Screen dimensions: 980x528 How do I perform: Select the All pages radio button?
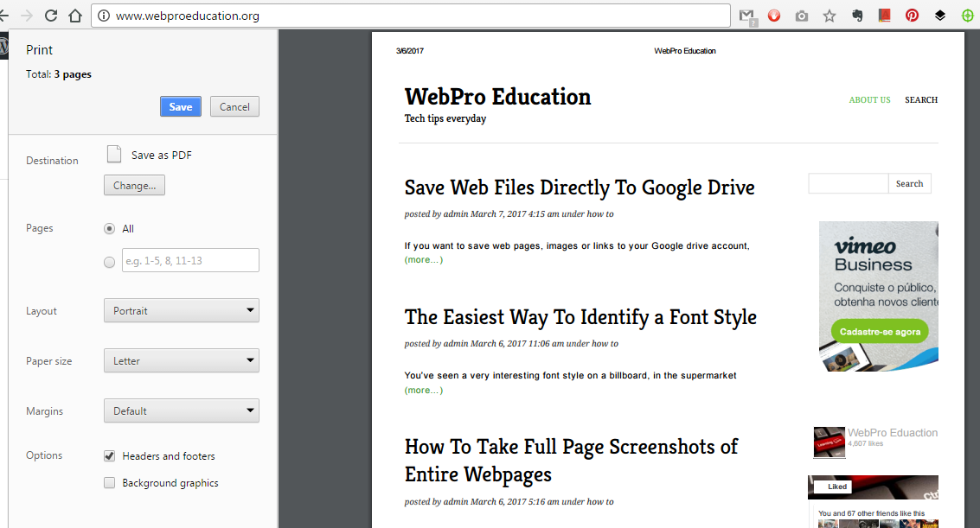[x=109, y=228]
